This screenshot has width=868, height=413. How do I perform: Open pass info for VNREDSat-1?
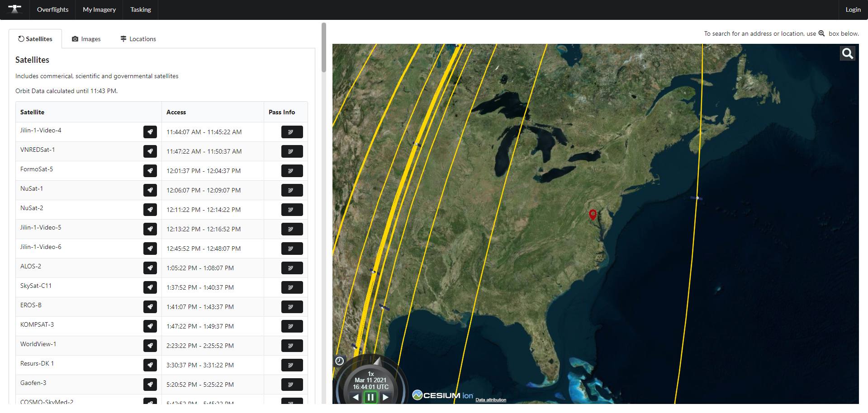pos(292,151)
